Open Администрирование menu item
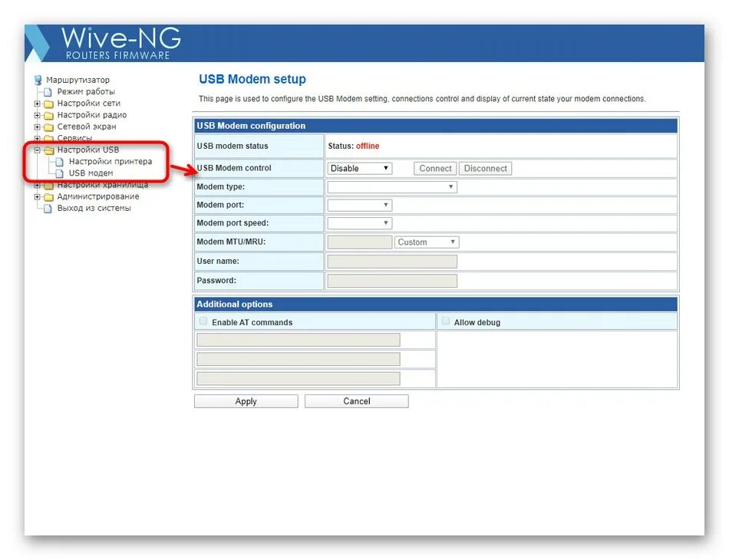Viewport: 729px width, 560px height. click(98, 196)
